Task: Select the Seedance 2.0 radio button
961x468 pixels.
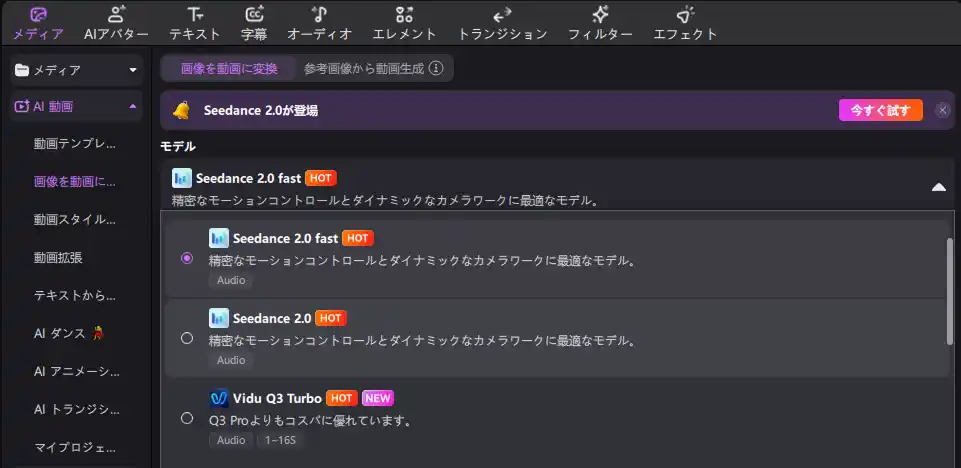Action: (187, 338)
